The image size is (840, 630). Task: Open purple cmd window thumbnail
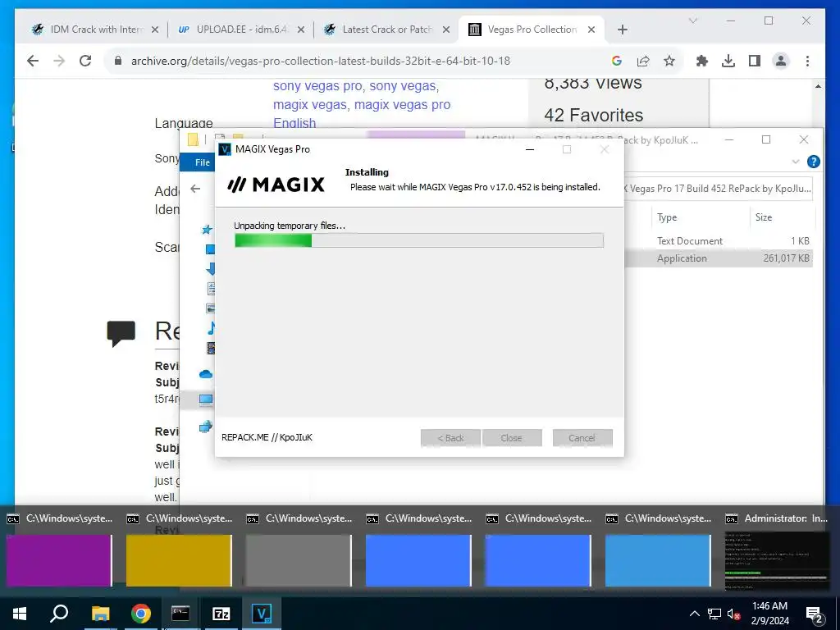[59, 560]
